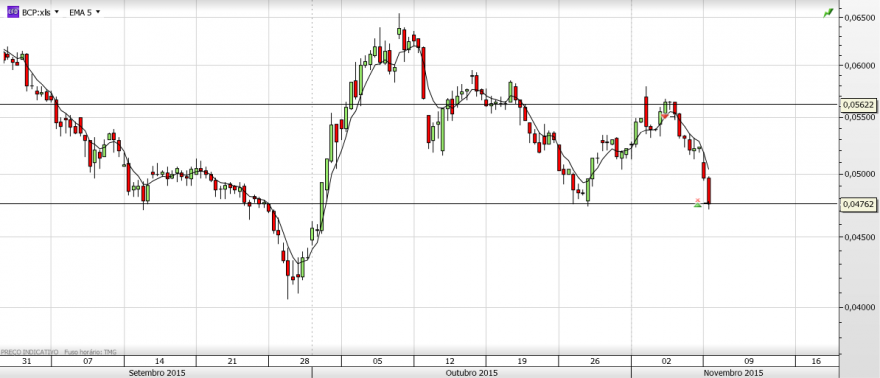Click the date label 28 on time axis
The image size is (880, 378).
point(305,361)
